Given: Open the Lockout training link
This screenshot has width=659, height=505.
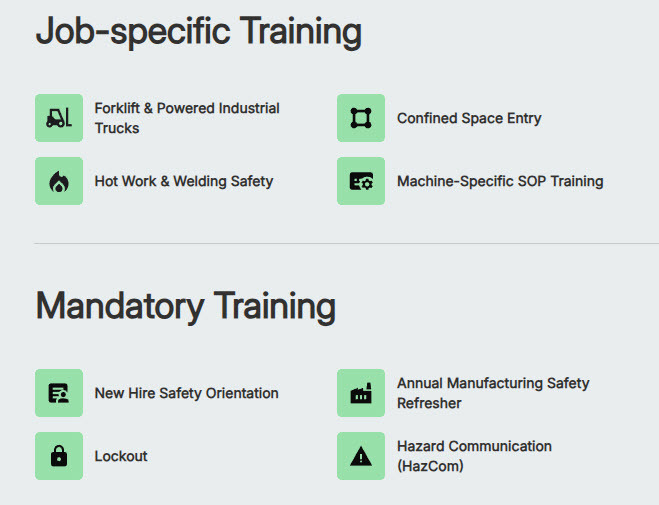Looking at the screenshot, I should (x=121, y=456).
